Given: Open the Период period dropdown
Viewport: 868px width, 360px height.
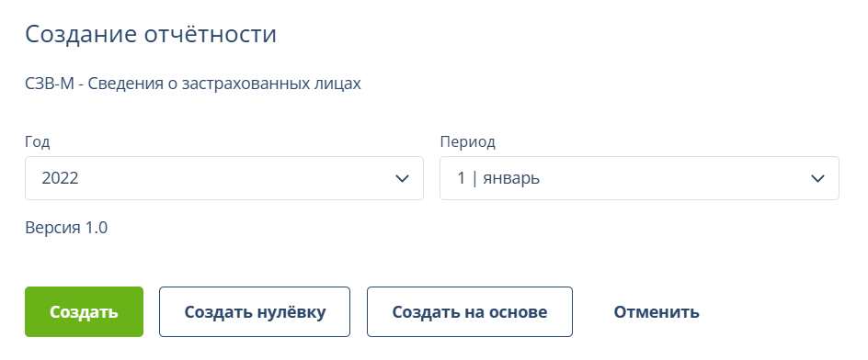Looking at the screenshot, I should [639, 178].
